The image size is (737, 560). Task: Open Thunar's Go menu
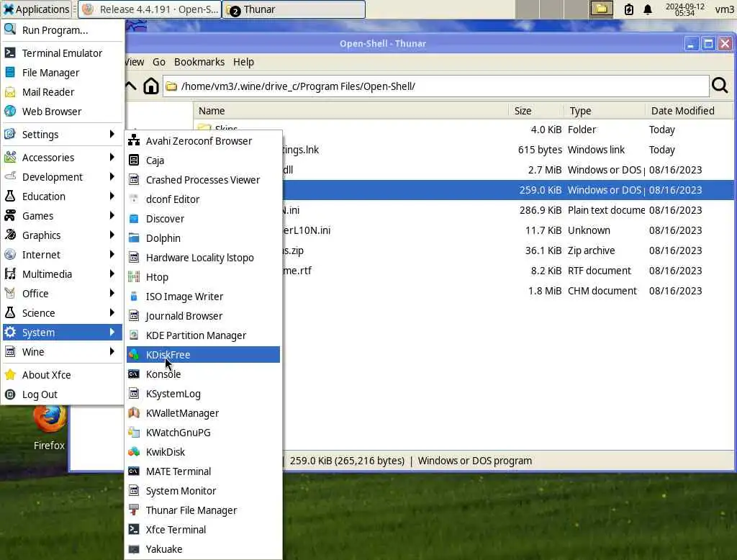click(x=159, y=62)
